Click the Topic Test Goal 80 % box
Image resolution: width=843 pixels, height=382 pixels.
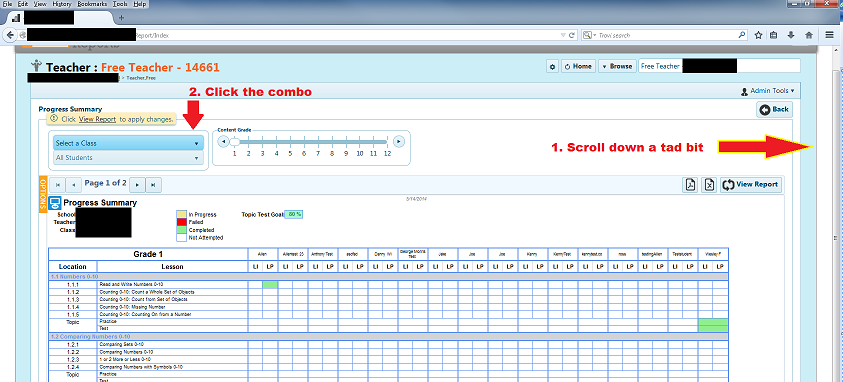click(x=294, y=214)
